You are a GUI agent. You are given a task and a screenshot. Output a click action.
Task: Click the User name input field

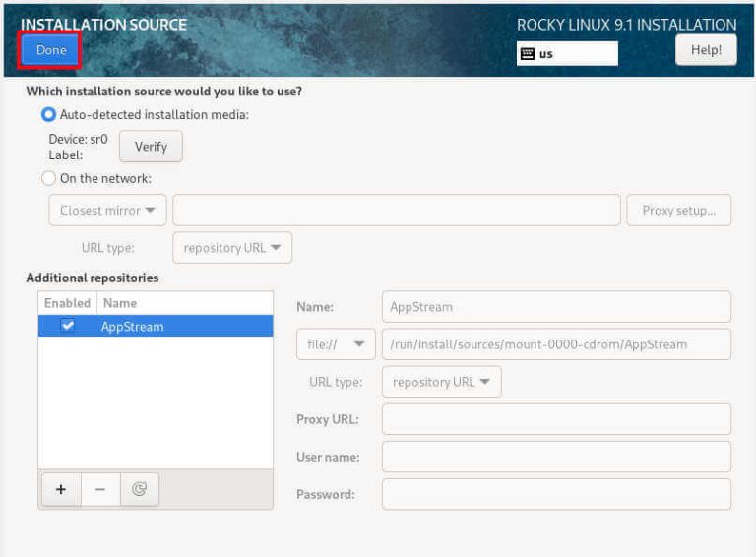[x=556, y=457]
